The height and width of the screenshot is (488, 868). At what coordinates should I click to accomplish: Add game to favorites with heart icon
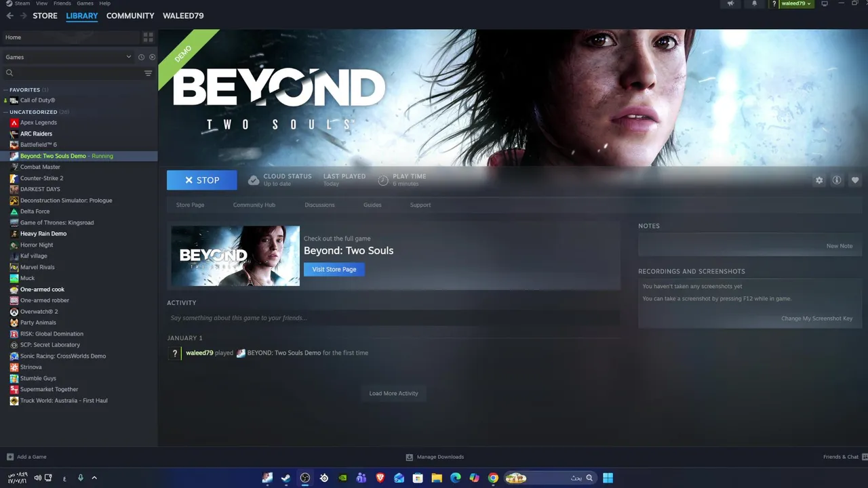tap(855, 180)
